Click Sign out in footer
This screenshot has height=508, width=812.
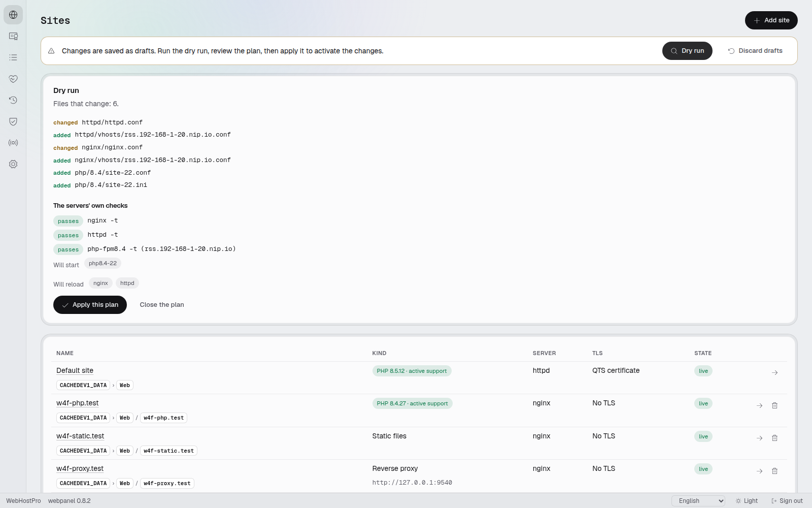(787, 501)
